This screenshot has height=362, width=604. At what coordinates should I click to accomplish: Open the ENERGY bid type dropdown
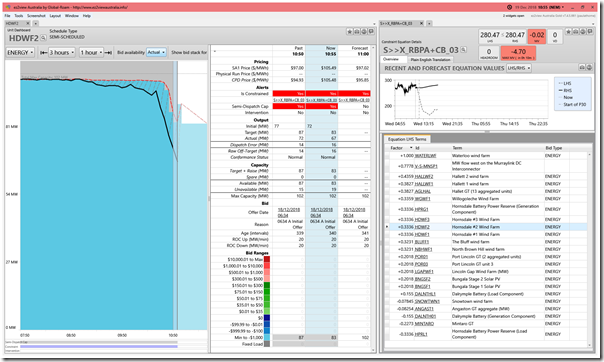20,52
